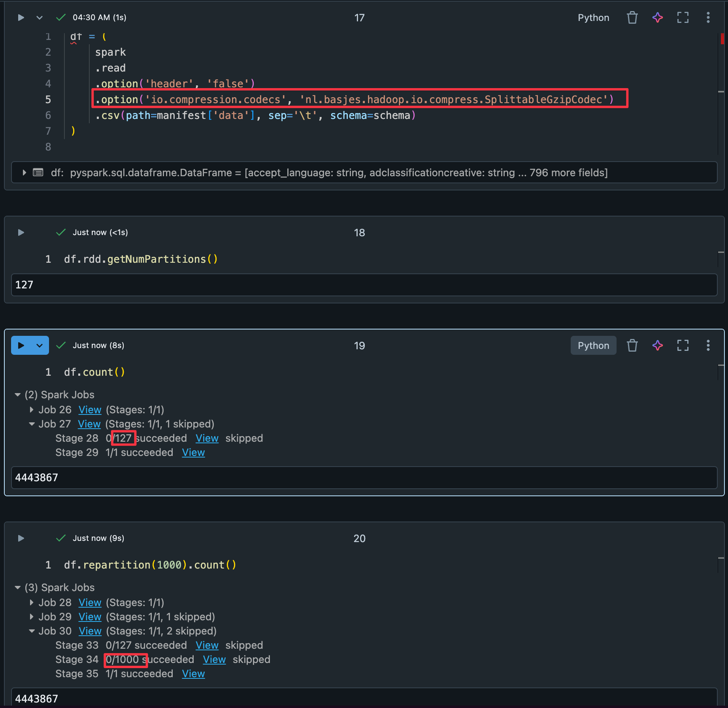Click 'Just now (9s)' status in cell 20
Image resolution: width=728 pixels, height=708 pixels.
pos(98,538)
